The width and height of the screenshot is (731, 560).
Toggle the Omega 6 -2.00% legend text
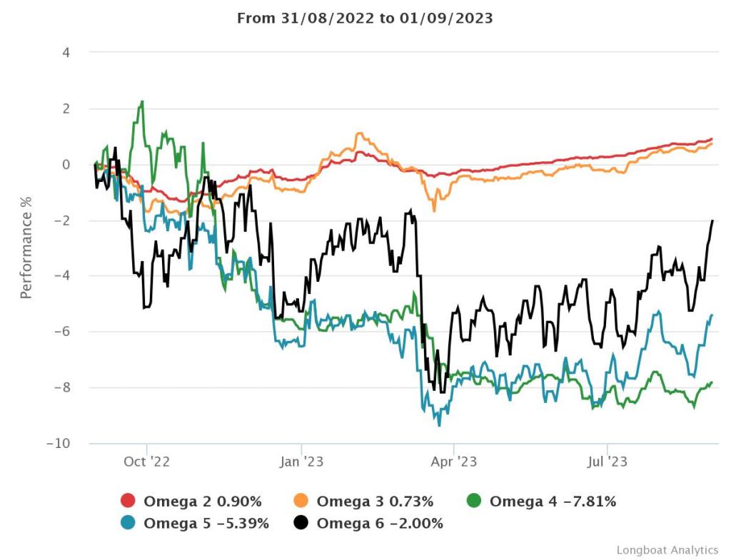[x=380, y=523]
